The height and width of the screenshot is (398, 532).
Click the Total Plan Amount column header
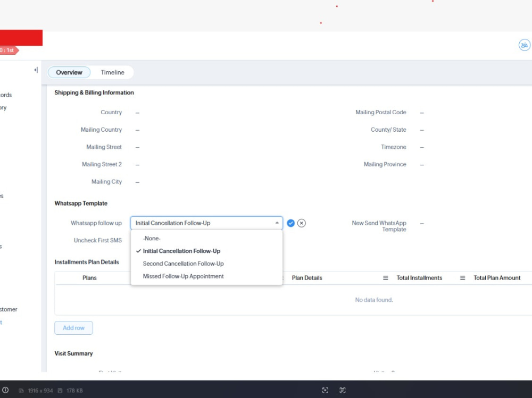click(497, 278)
